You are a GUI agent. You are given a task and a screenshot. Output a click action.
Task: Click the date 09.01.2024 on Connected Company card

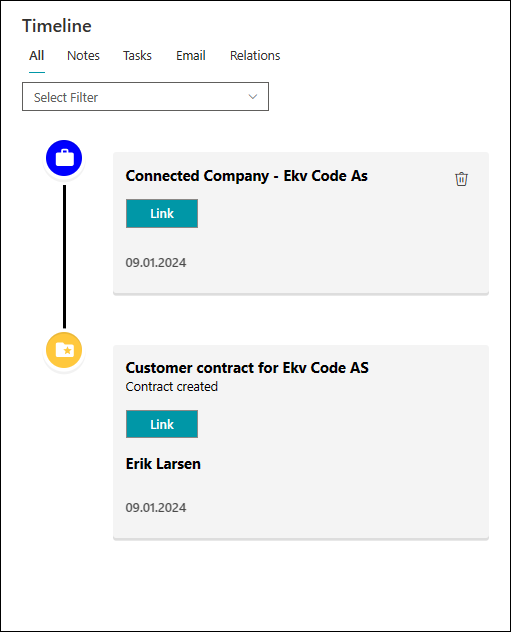click(156, 263)
